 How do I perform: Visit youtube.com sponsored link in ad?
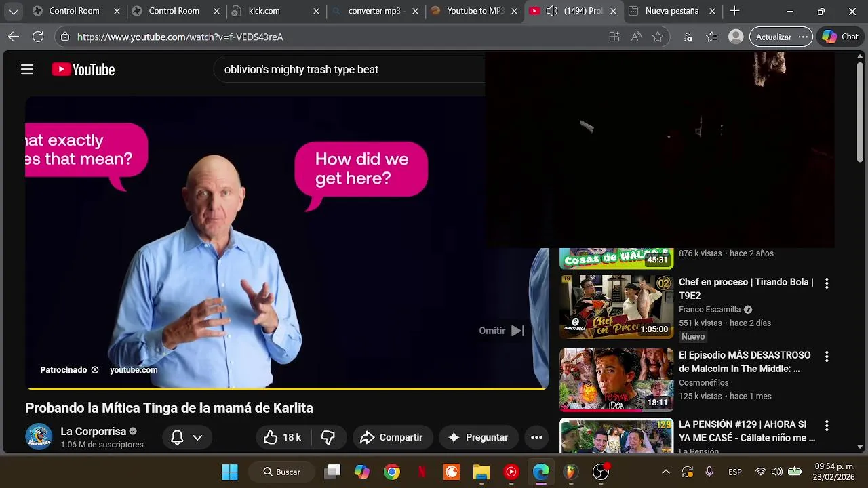click(x=134, y=370)
